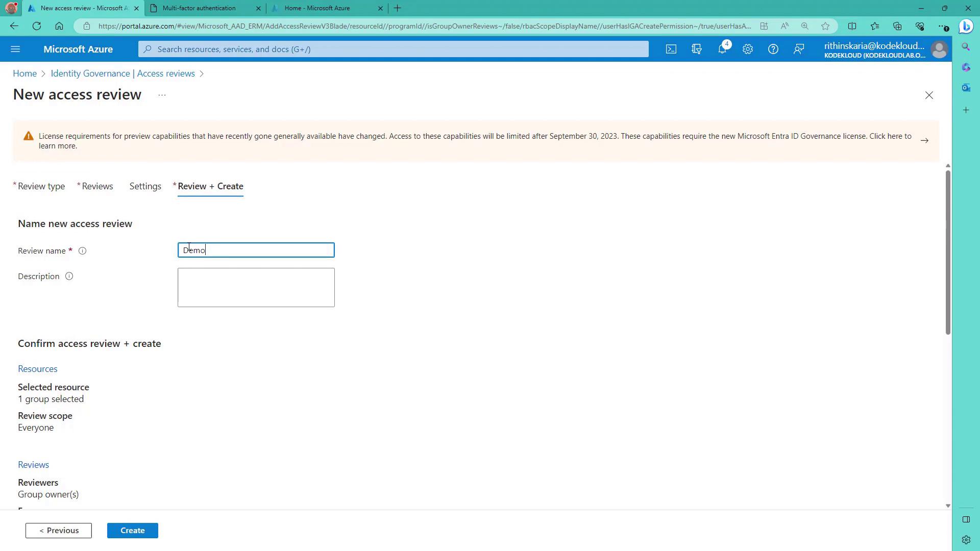Open the feedback icon in Azure header
980x551 pixels.
(x=799, y=49)
